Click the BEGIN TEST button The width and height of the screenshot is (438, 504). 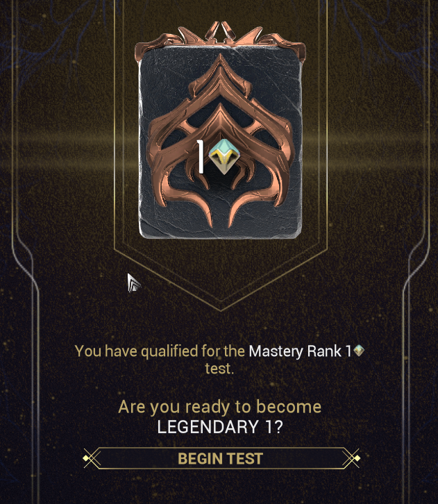(x=221, y=458)
